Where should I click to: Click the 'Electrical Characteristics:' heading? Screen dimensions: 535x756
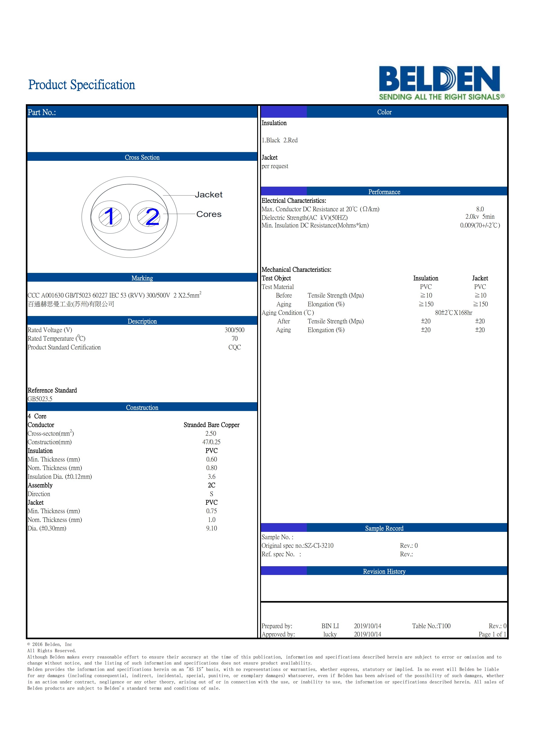click(x=294, y=201)
